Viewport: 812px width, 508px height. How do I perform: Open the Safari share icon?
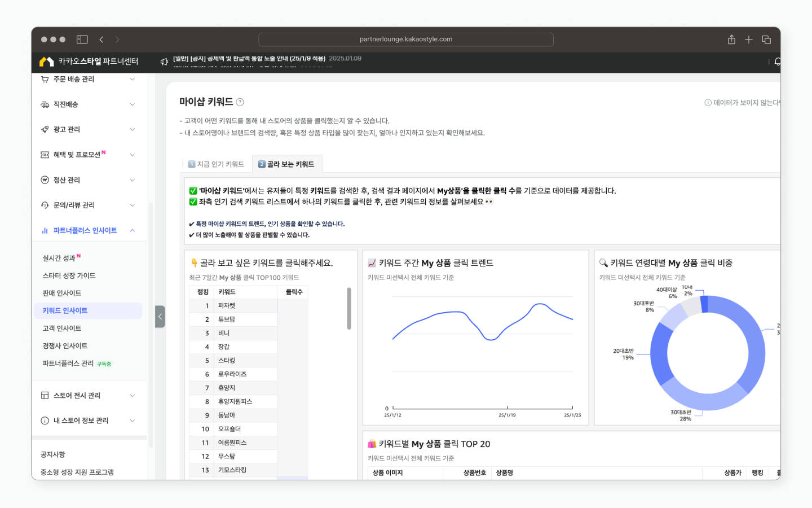[x=731, y=40]
